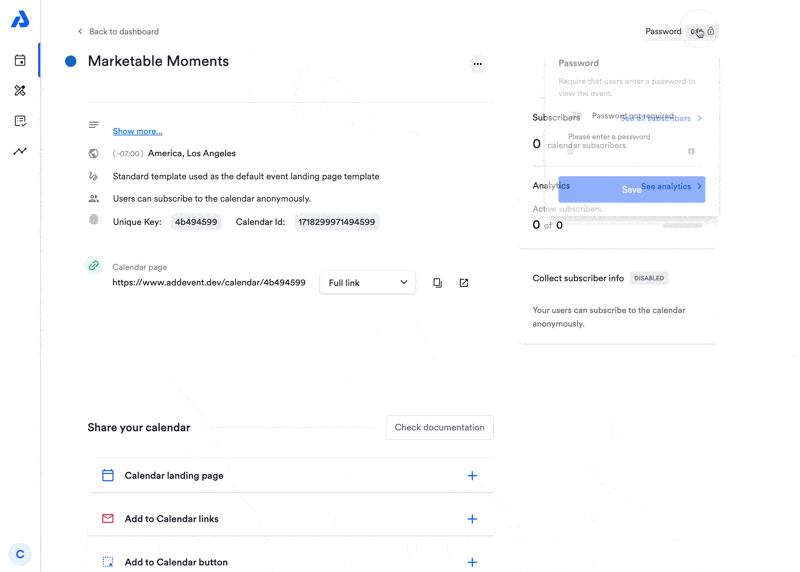Open the Full link dropdown
Screen dimensions: 800x572
click(367, 283)
